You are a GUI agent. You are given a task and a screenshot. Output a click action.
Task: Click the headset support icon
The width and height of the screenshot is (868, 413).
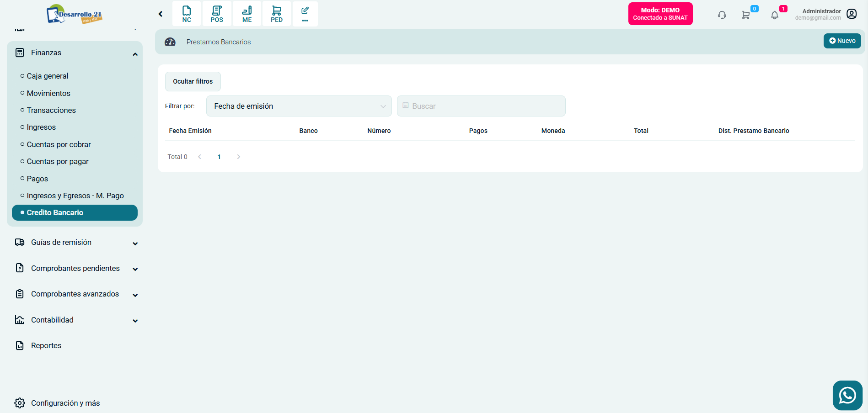click(722, 15)
